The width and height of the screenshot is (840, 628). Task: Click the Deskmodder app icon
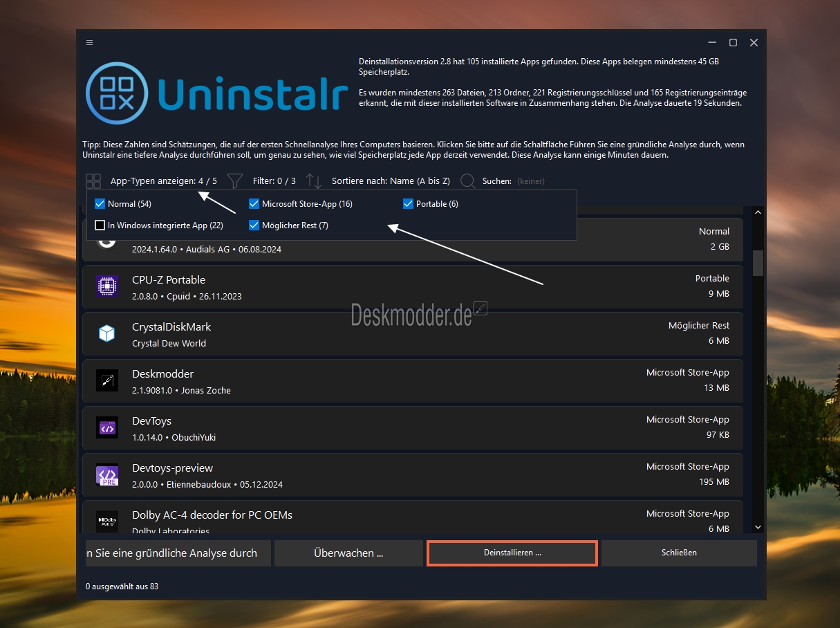[x=107, y=380]
